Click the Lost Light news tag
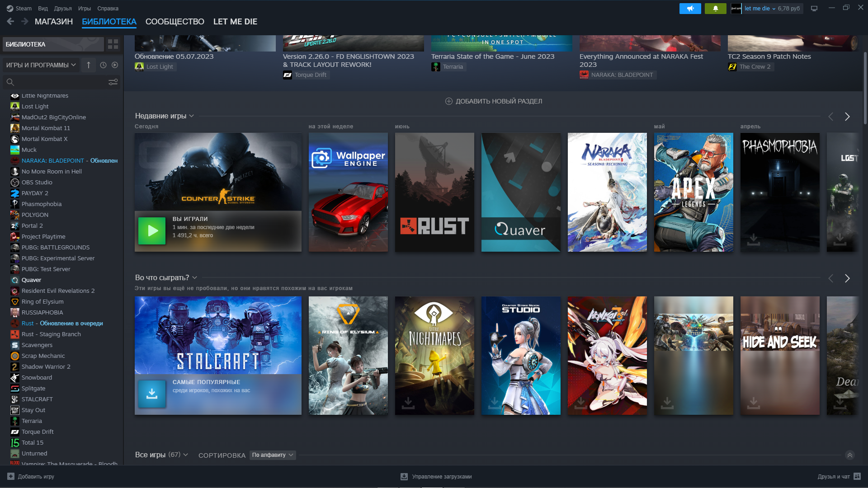Viewport: 868px width, 488px height. 155,66
